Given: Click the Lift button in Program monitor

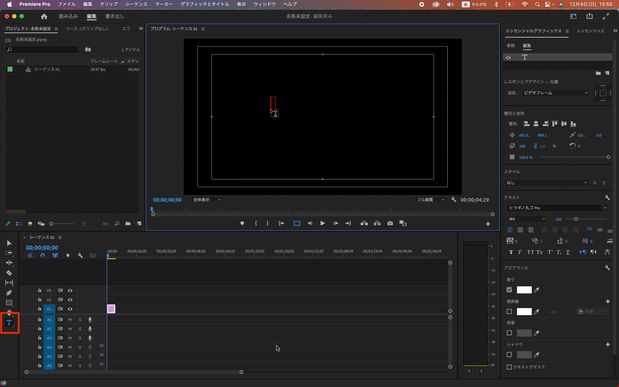Looking at the screenshot, I should point(364,223).
